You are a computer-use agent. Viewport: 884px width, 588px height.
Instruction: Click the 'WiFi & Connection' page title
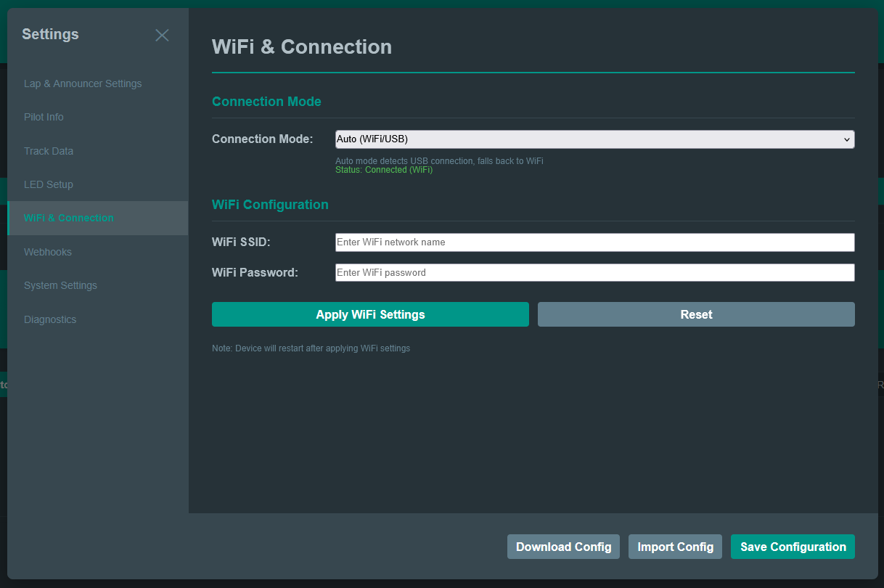point(302,47)
